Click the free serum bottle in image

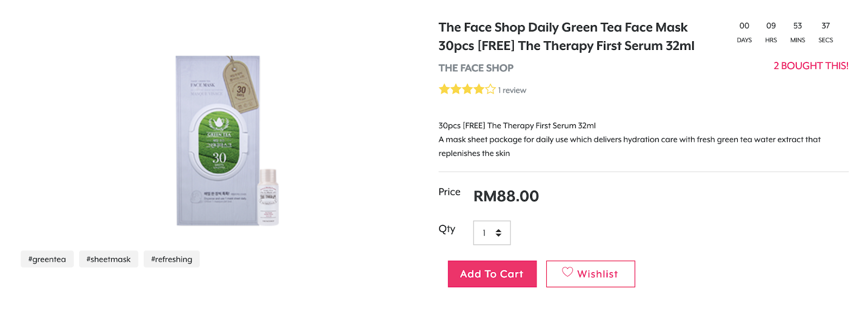(268, 197)
